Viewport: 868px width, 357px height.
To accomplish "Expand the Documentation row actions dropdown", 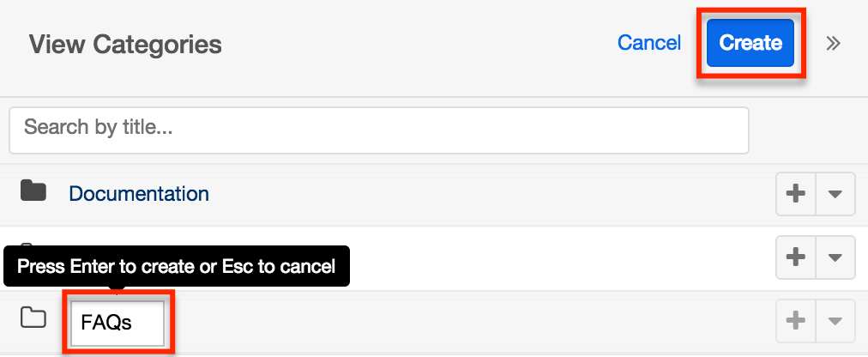I will [835, 194].
